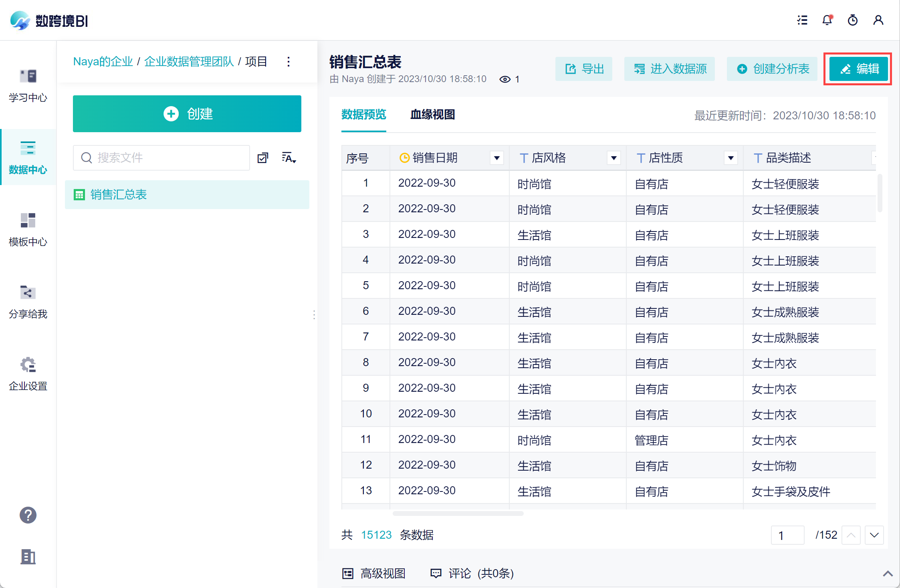Expand the 店性质 column dropdown
900x588 pixels.
(x=731, y=158)
